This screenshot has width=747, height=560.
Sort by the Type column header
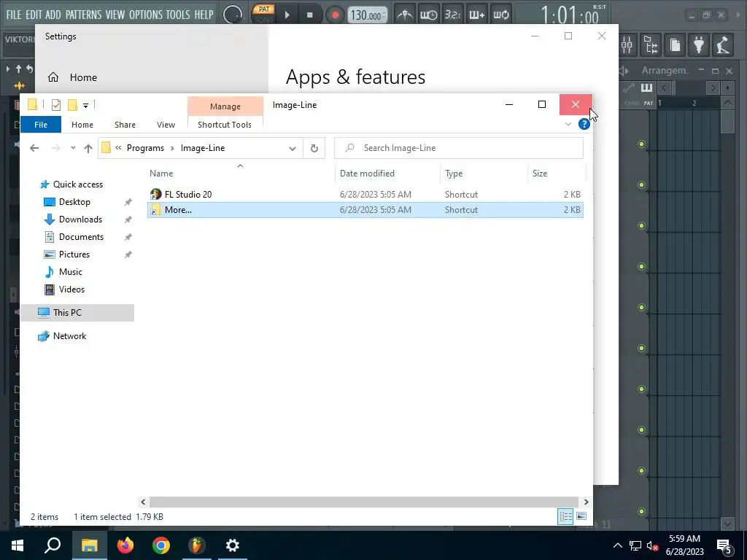coord(484,174)
